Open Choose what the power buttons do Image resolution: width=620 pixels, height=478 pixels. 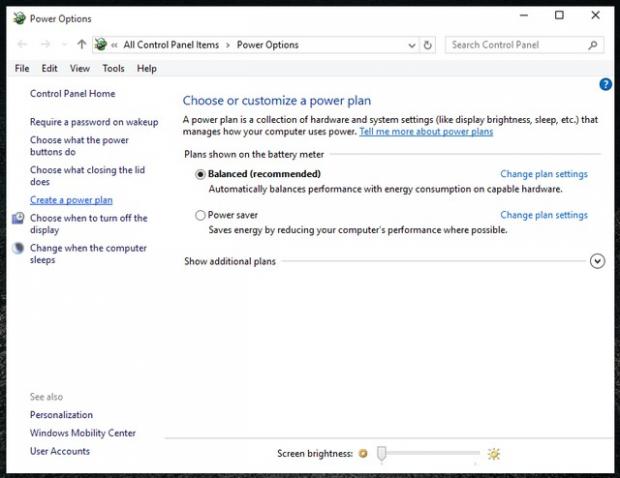79,146
